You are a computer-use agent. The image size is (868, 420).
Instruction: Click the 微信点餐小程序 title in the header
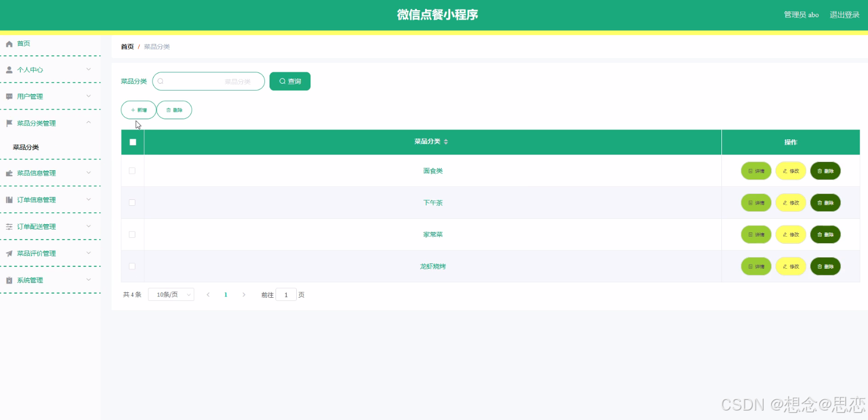438,15
